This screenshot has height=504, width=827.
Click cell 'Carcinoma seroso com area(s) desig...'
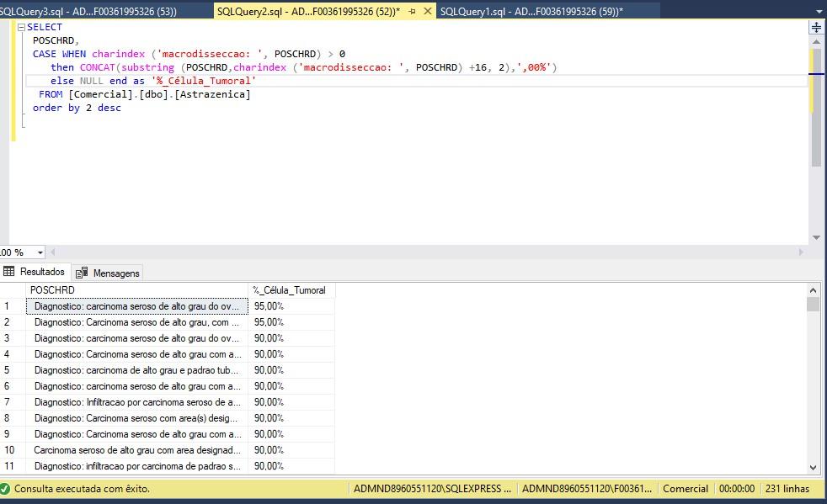click(x=136, y=418)
